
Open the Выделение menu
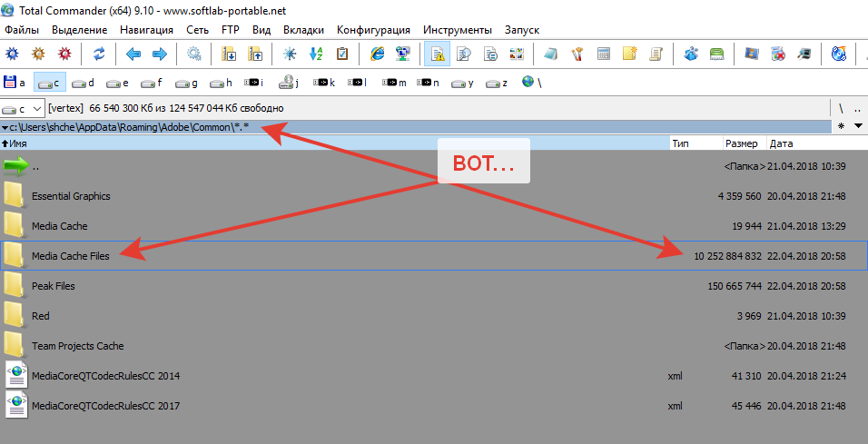pyautogui.click(x=80, y=30)
